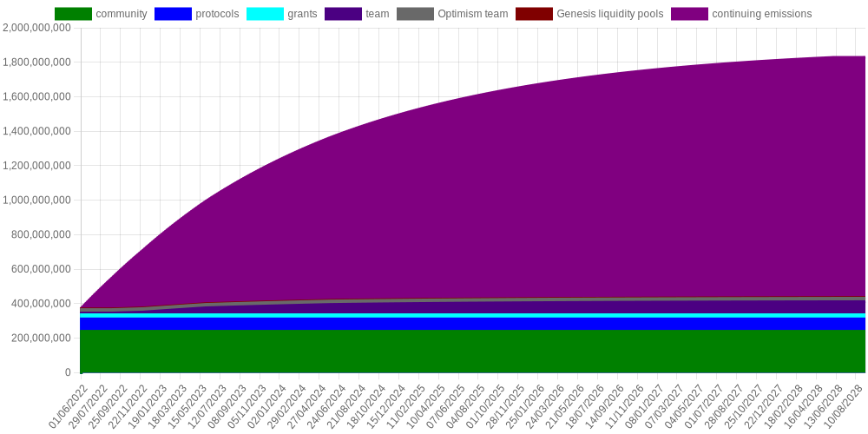
Task: Click the green community legend swatch
Action: (73, 14)
